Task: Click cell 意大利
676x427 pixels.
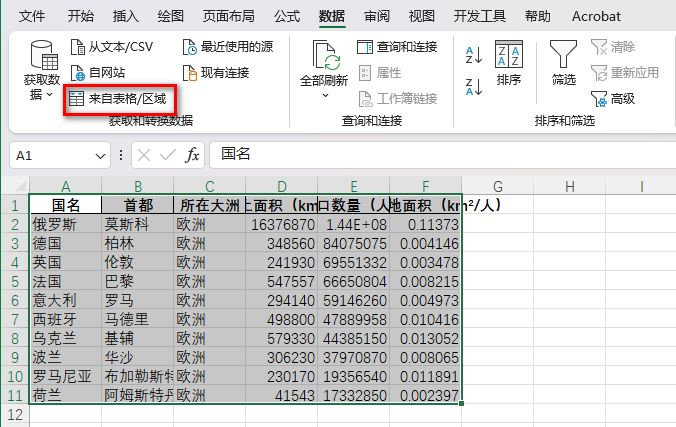Action: click(x=66, y=300)
